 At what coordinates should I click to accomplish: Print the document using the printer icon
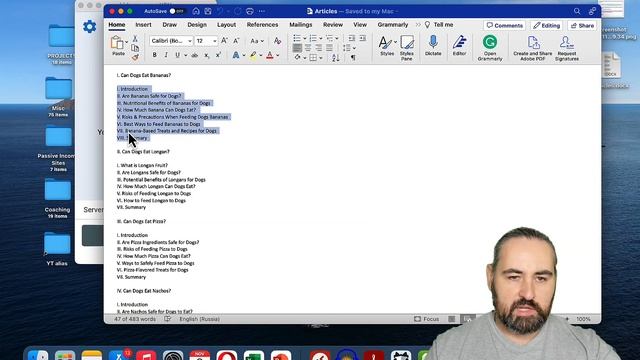[x=250, y=11]
